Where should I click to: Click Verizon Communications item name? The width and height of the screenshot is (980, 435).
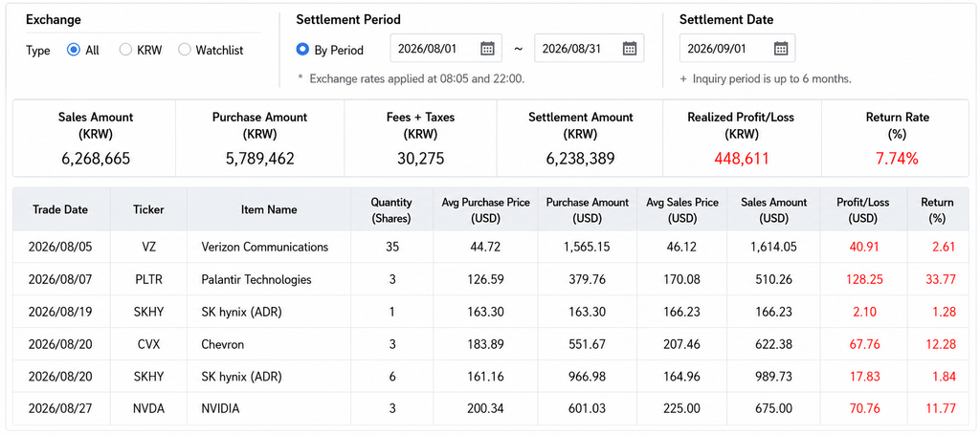pos(265,247)
